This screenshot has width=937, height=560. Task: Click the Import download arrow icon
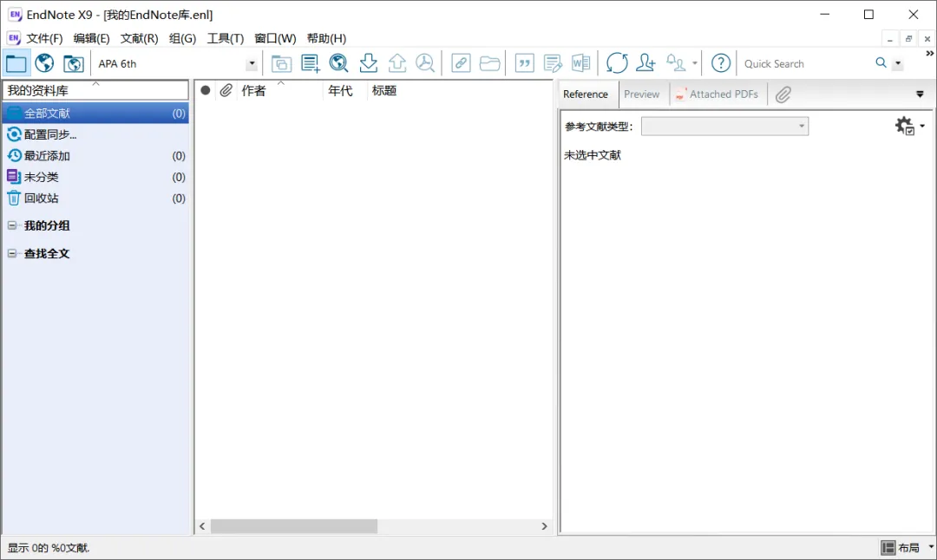tap(368, 63)
